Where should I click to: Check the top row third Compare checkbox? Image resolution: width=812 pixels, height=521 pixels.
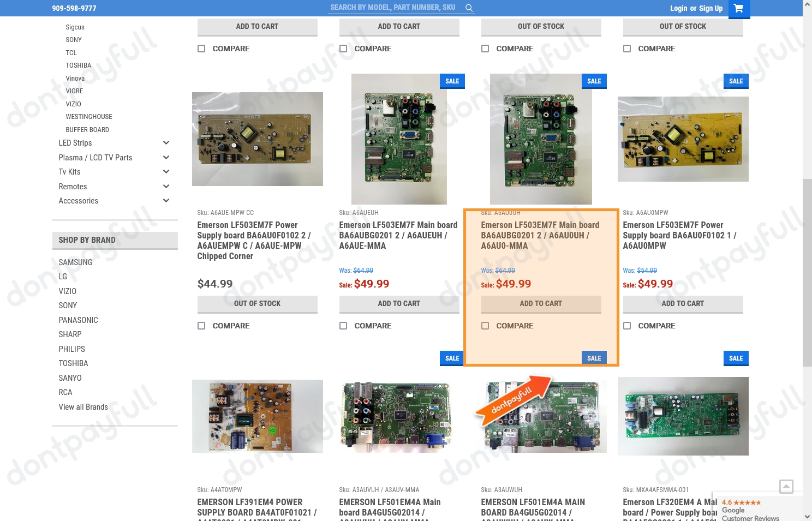(485, 49)
